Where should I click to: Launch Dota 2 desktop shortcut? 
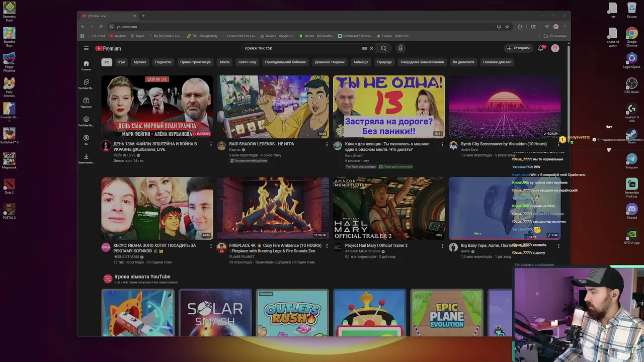point(9,186)
